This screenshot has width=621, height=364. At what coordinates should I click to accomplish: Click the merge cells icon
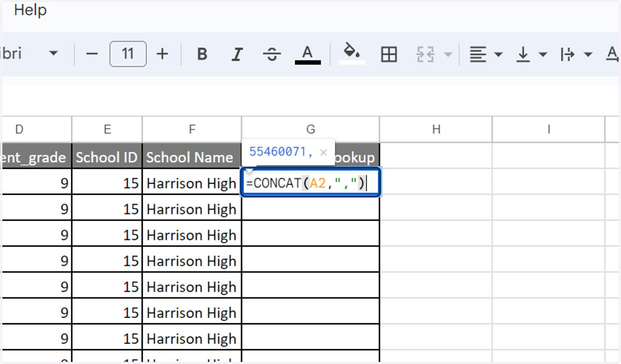(x=425, y=54)
